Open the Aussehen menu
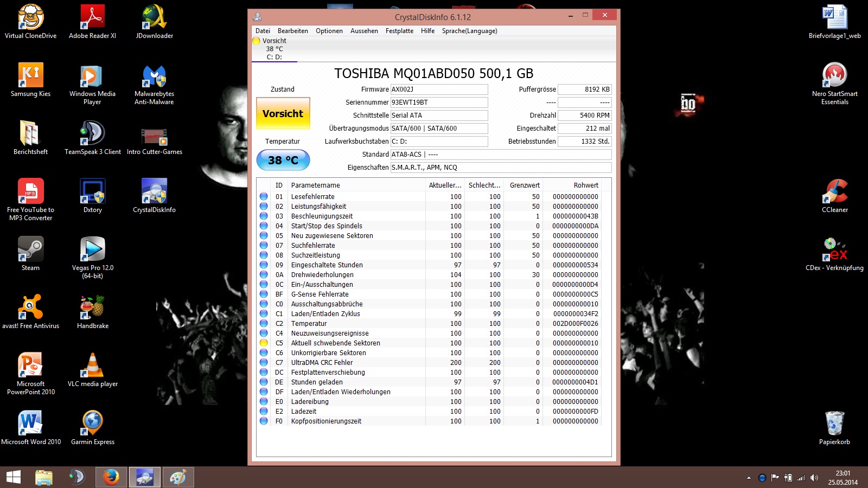This screenshot has height=488, width=868. (364, 31)
